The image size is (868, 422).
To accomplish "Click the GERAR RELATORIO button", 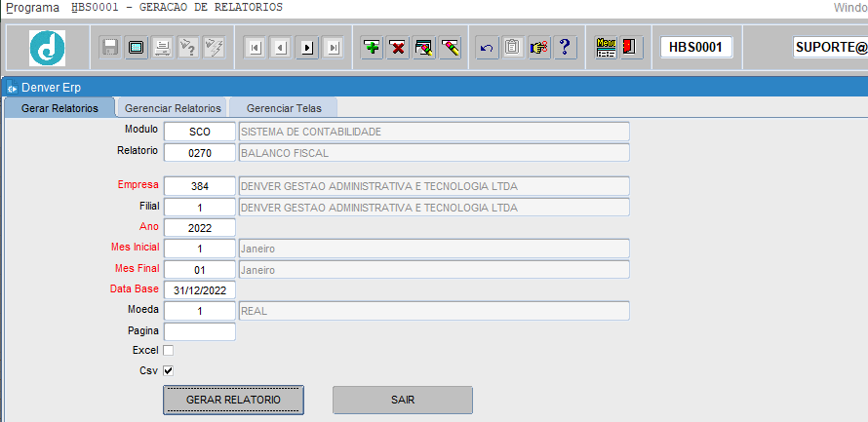I will (x=234, y=400).
